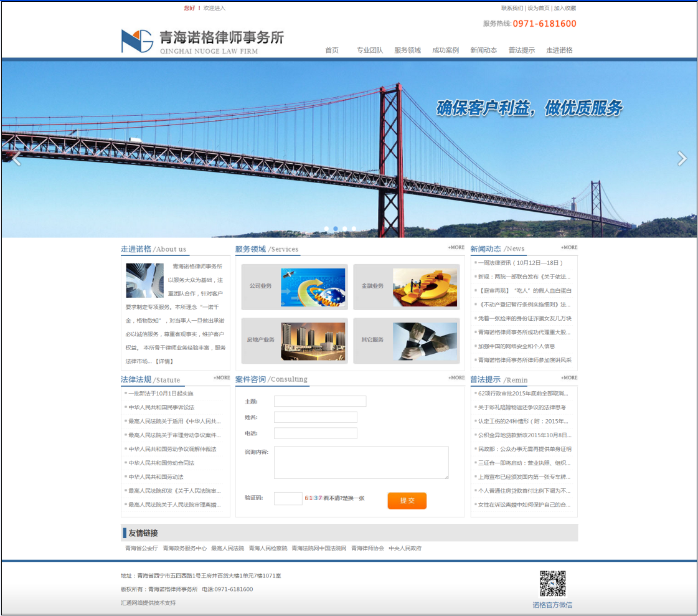The image size is (698, 616).
Task: Visit friend link 青海律师协会
Action: click(368, 548)
